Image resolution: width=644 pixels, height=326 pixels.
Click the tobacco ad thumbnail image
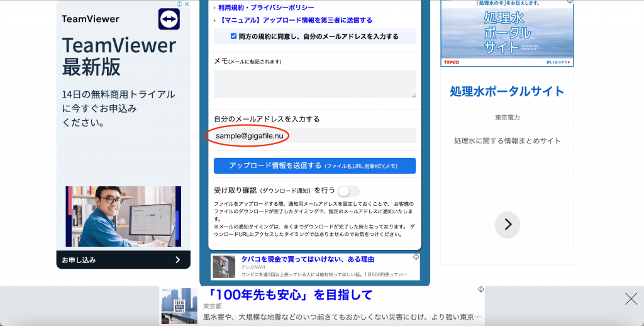(x=224, y=266)
